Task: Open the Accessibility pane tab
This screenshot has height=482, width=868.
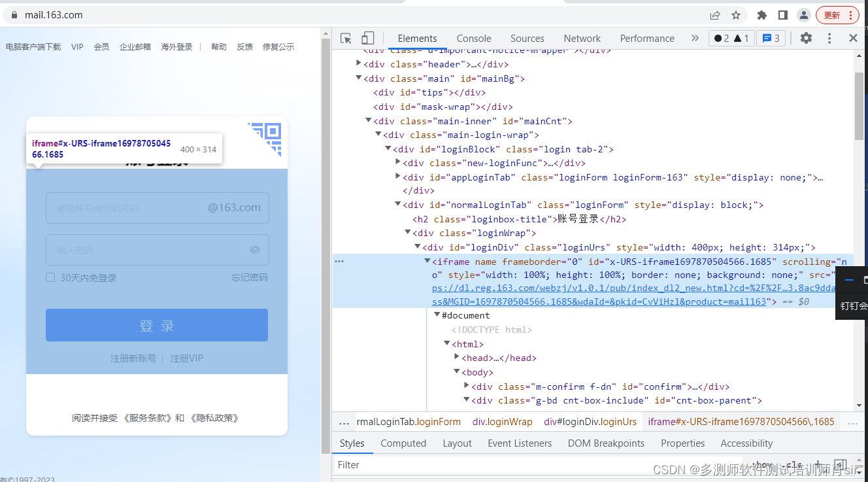Action: tap(746, 443)
